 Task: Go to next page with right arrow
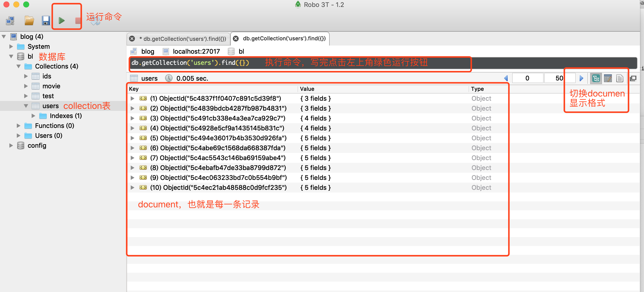point(581,78)
